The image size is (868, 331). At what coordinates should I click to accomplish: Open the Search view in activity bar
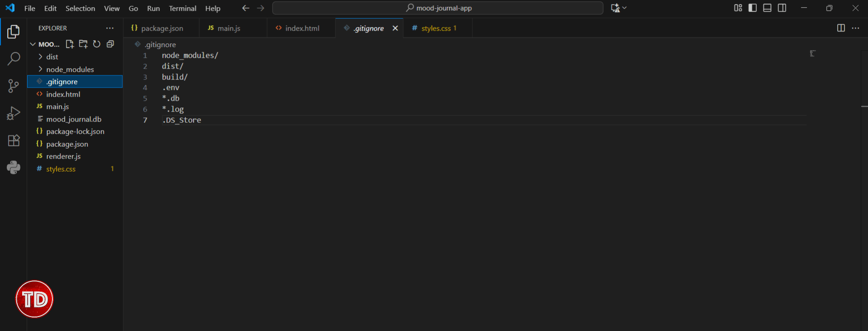14,59
